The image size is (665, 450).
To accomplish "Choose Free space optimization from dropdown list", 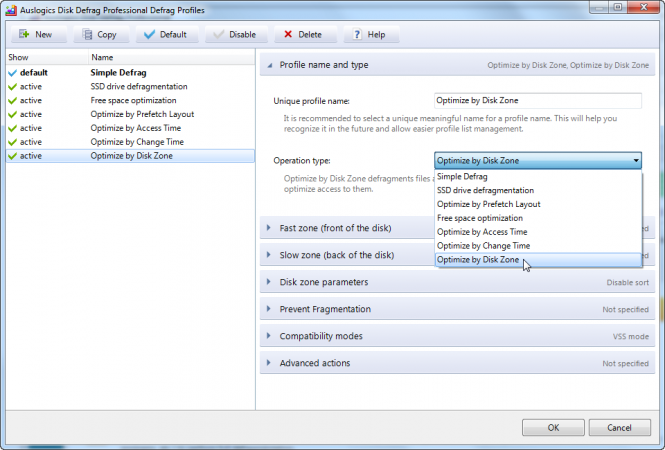I will tap(538, 218).
